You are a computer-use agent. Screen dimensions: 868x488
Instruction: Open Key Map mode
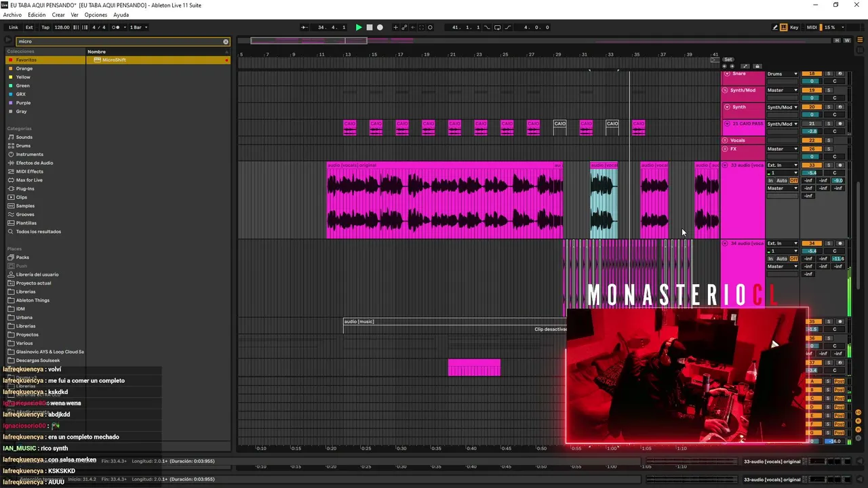794,27
